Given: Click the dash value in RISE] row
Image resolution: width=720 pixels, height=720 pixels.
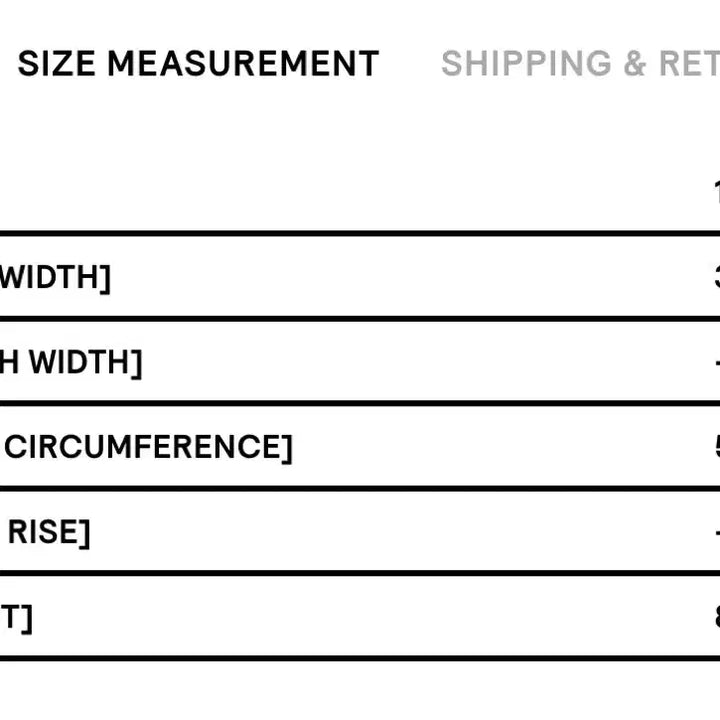Looking at the screenshot, I should pos(715,532).
